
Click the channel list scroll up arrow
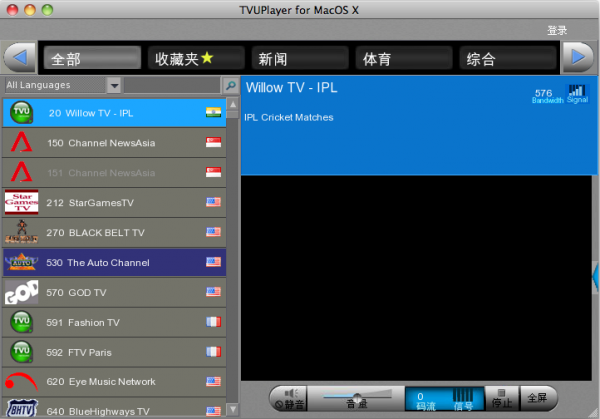233,104
